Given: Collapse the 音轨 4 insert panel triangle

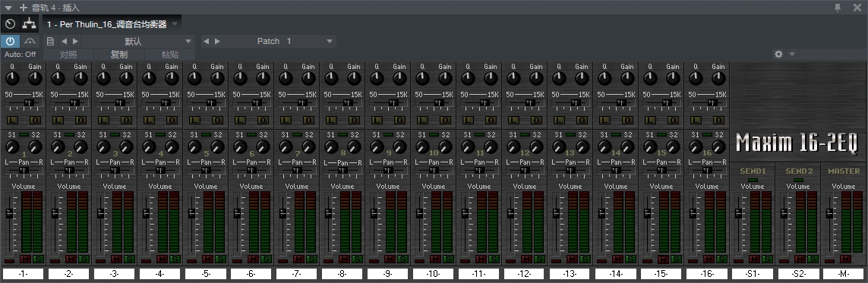Looking at the screenshot, I should point(8,8).
